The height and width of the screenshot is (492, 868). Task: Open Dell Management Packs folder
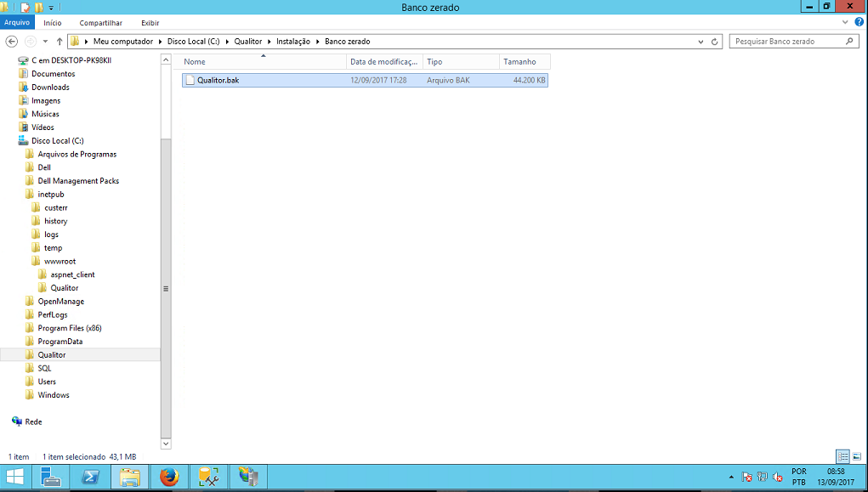coord(78,181)
